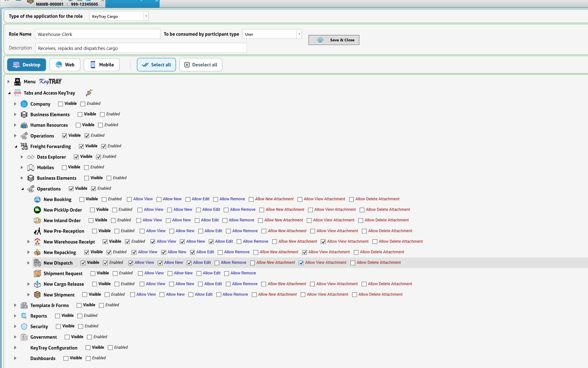
Task: Open participant type dropdown showing User
Action: pyautogui.click(x=299, y=34)
